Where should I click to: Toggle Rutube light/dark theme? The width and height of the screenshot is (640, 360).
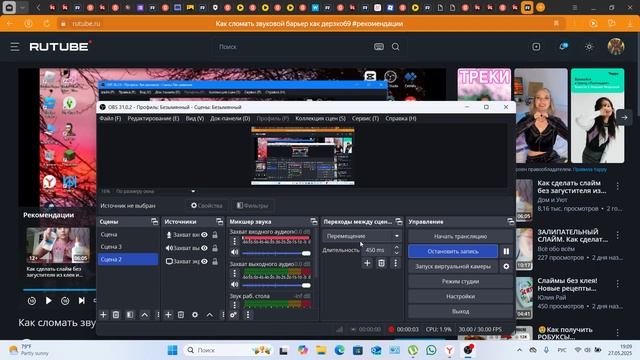589,47
